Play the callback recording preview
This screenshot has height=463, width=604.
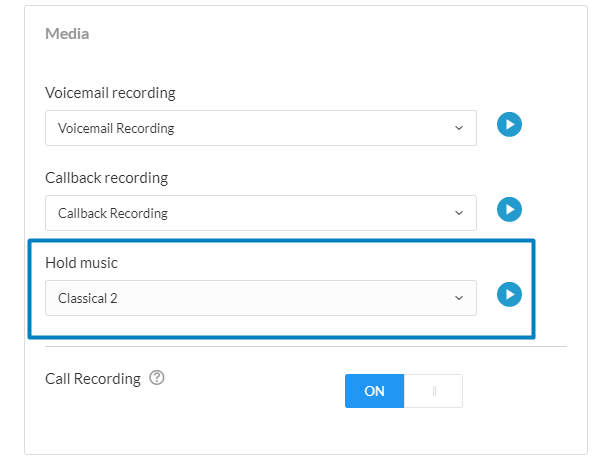pyautogui.click(x=510, y=210)
